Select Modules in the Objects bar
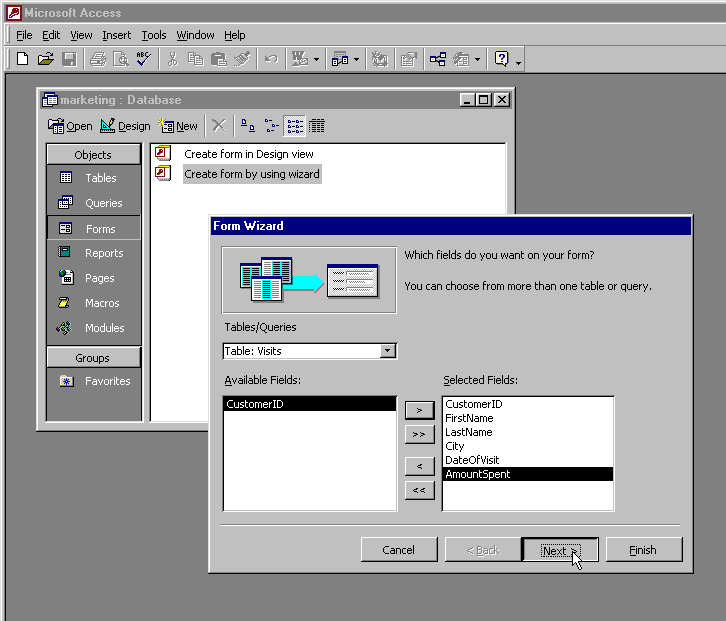This screenshot has height=621, width=726. [94, 328]
